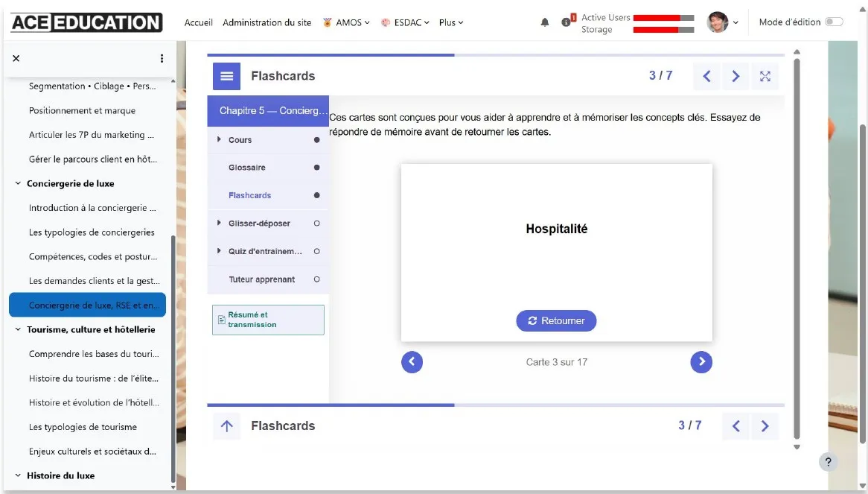This screenshot has height=494, width=868.
Task: Click the Flashcards completion status dot
Action: (x=316, y=195)
